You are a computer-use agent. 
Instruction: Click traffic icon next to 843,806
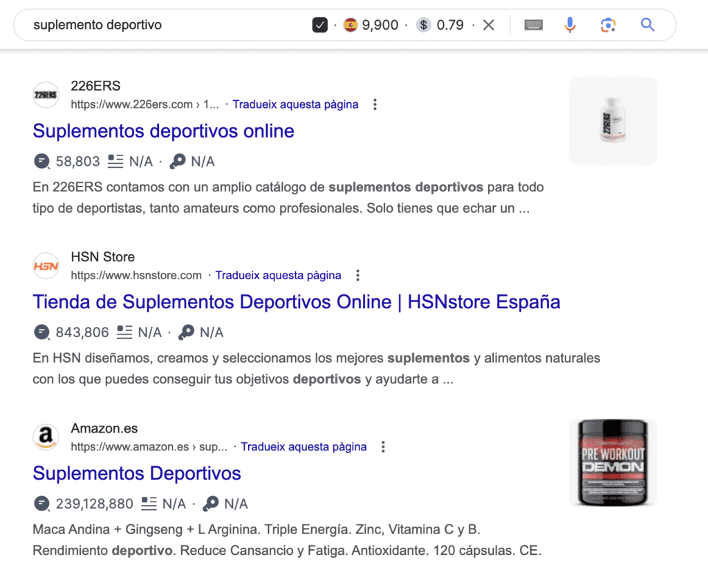coord(41,332)
